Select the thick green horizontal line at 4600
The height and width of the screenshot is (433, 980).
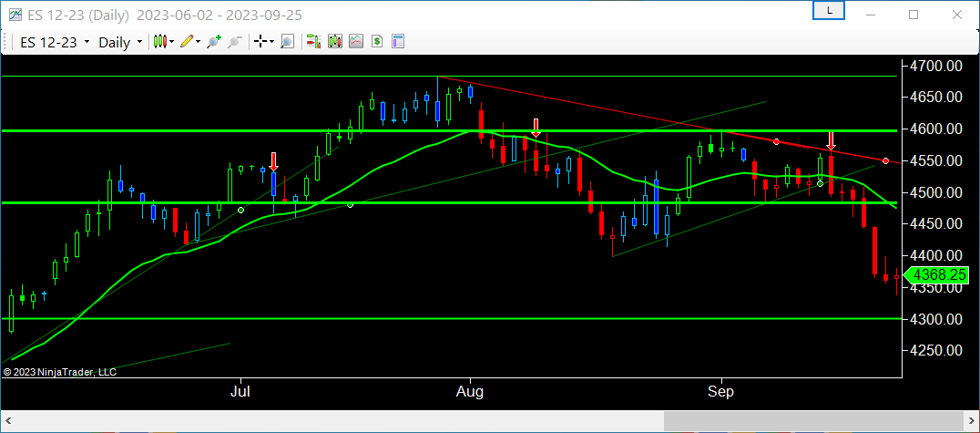pos(449,130)
